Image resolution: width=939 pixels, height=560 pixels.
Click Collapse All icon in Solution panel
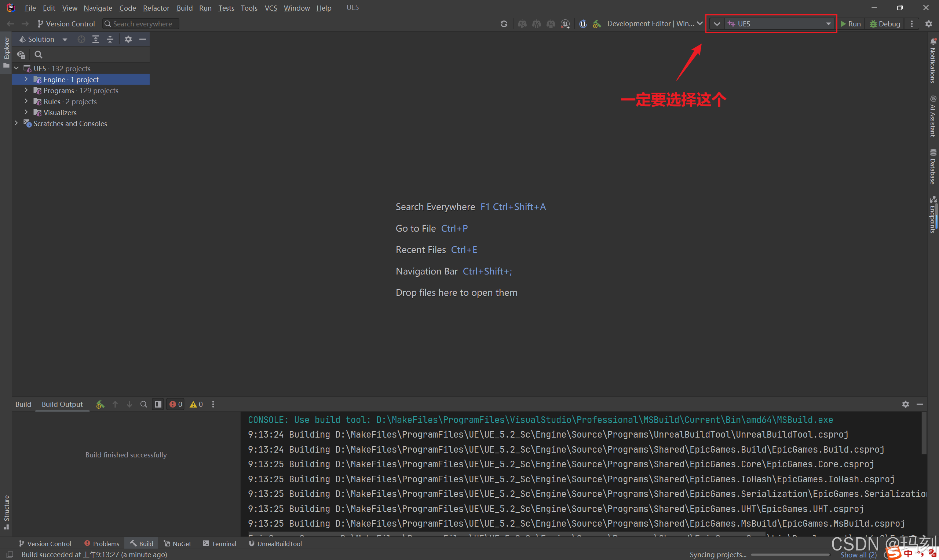pyautogui.click(x=110, y=39)
